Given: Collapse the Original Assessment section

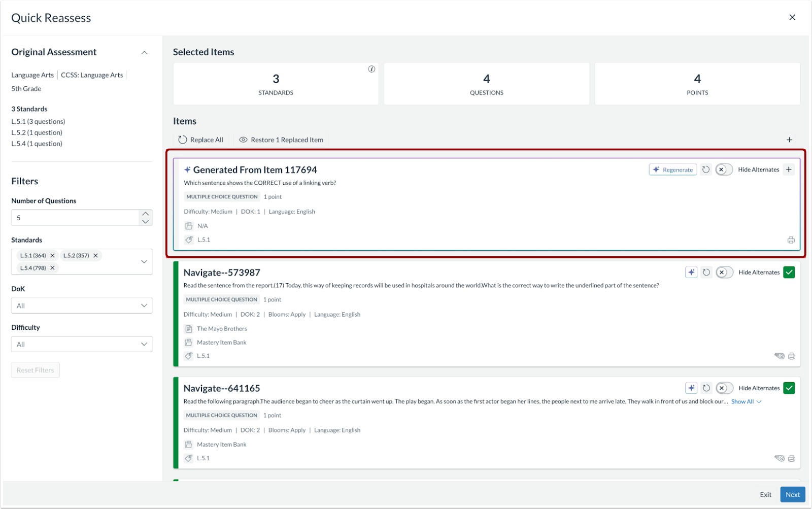Looking at the screenshot, I should click(x=144, y=52).
